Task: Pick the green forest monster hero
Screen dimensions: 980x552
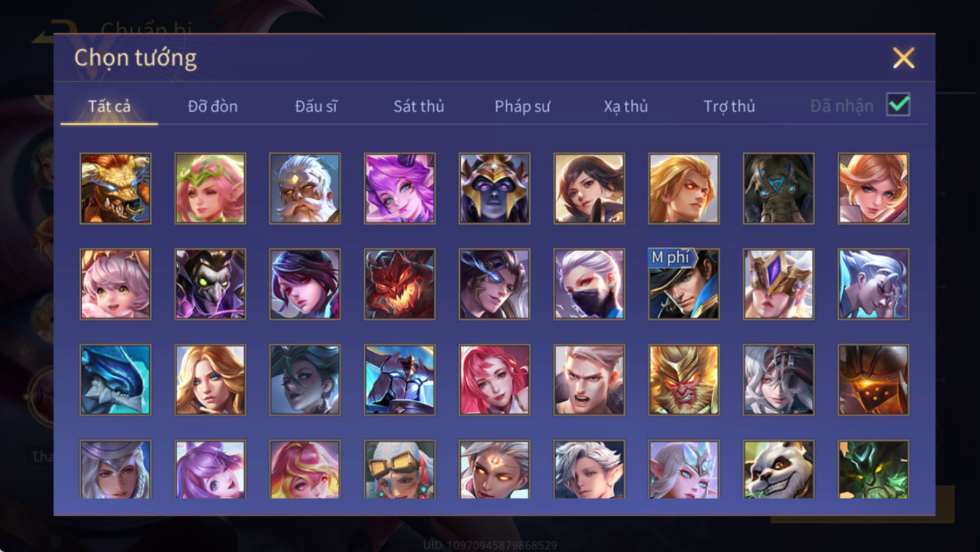Action: click(873, 469)
